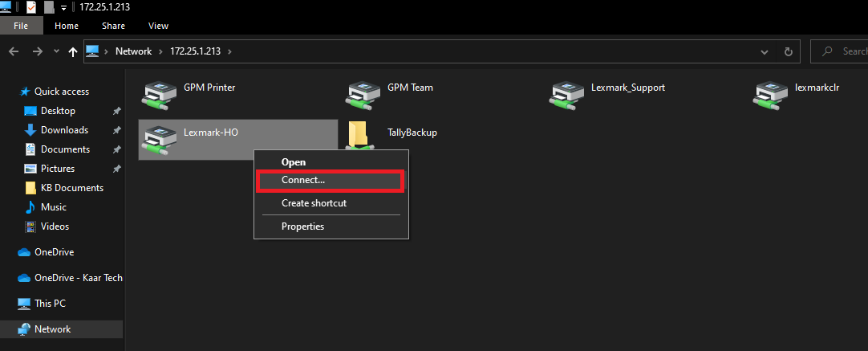Click the Refresh icon in address bar

[789, 51]
